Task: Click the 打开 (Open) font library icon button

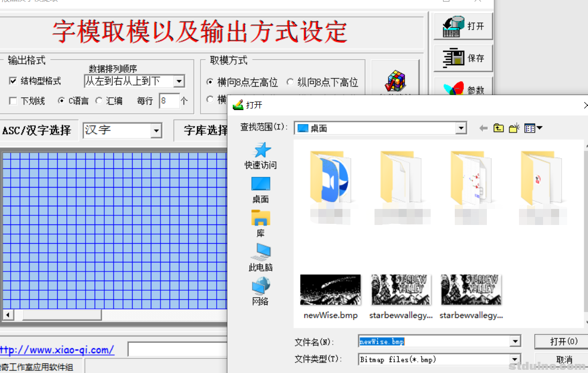Action: (463, 26)
